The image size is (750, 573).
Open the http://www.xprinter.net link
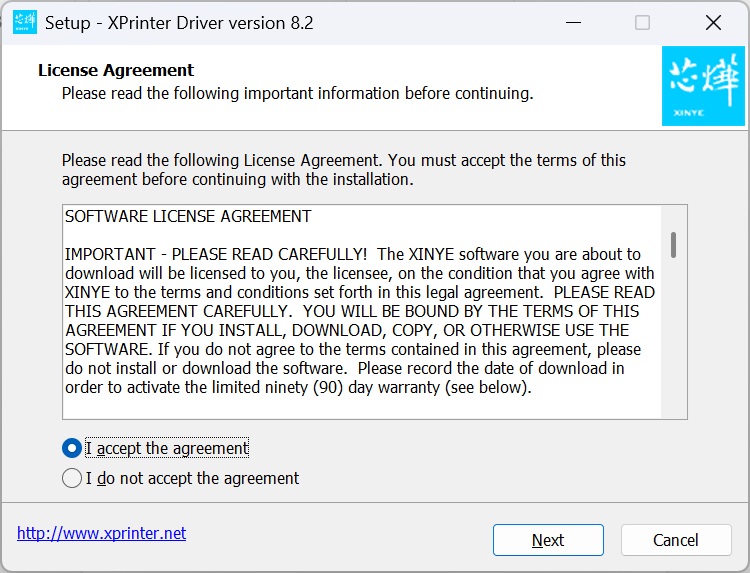coord(101,533)
